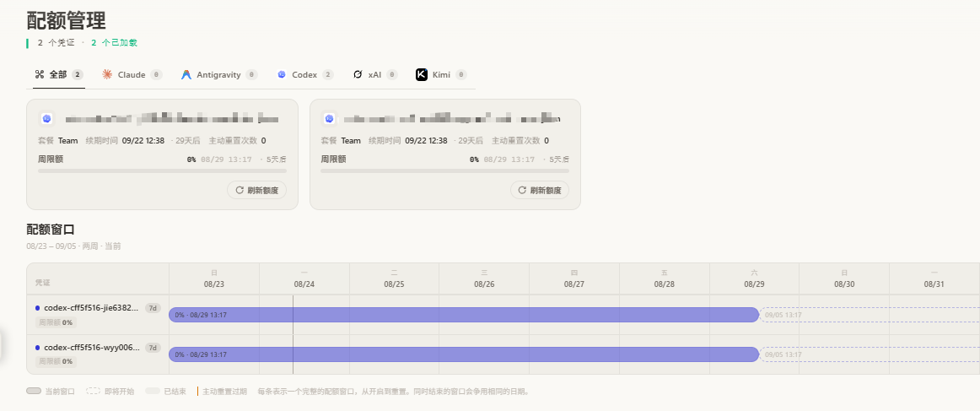The image size is (980, 411).
Task: Click the second card's weekly limit progress bar
Action: click(x=444, y=170)
